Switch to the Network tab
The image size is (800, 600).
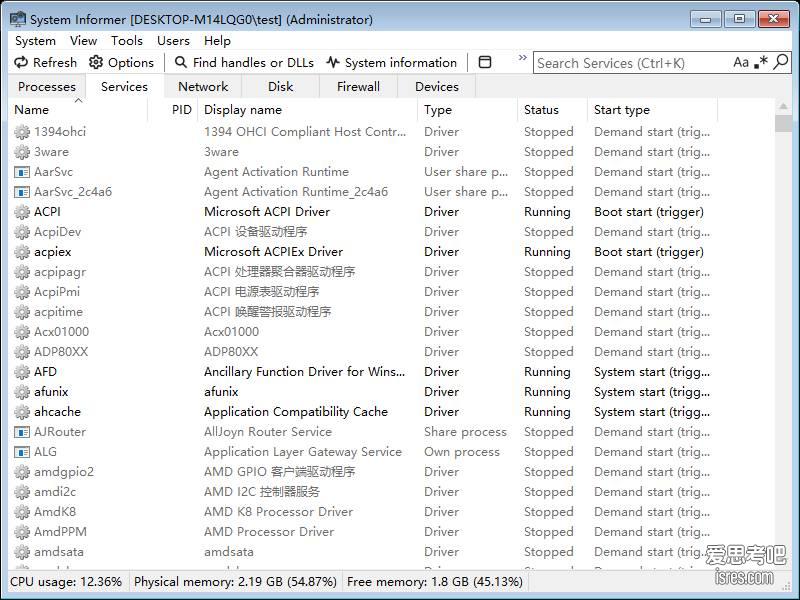(x=203, y=87)
